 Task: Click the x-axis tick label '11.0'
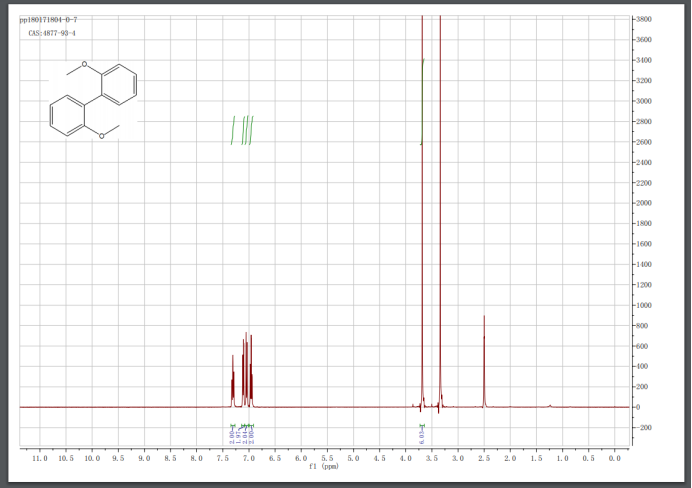(x=40, y=458)
